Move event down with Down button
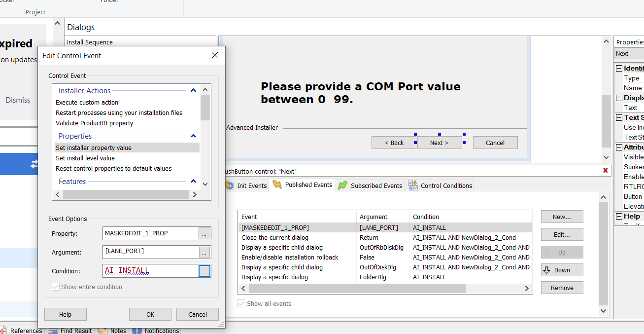The width and height of the screenshot is (644, 334). coord(562,270)
